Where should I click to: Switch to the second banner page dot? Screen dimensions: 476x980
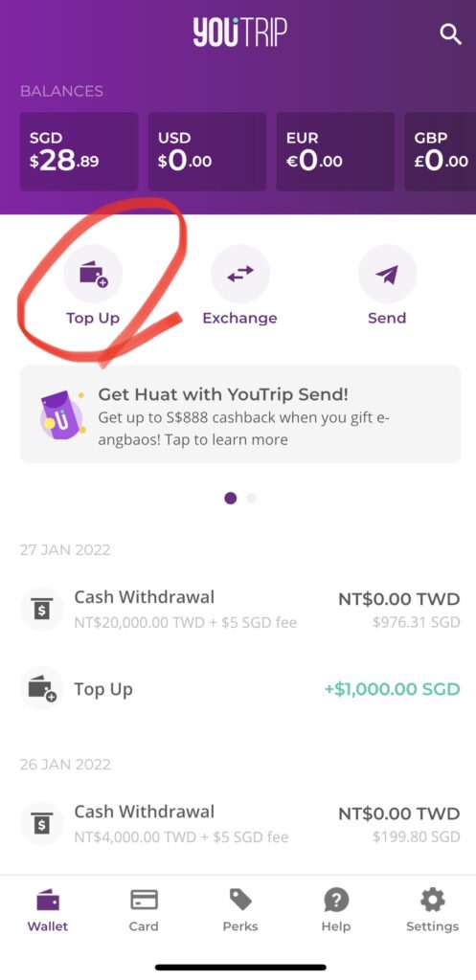coord(252,498)
